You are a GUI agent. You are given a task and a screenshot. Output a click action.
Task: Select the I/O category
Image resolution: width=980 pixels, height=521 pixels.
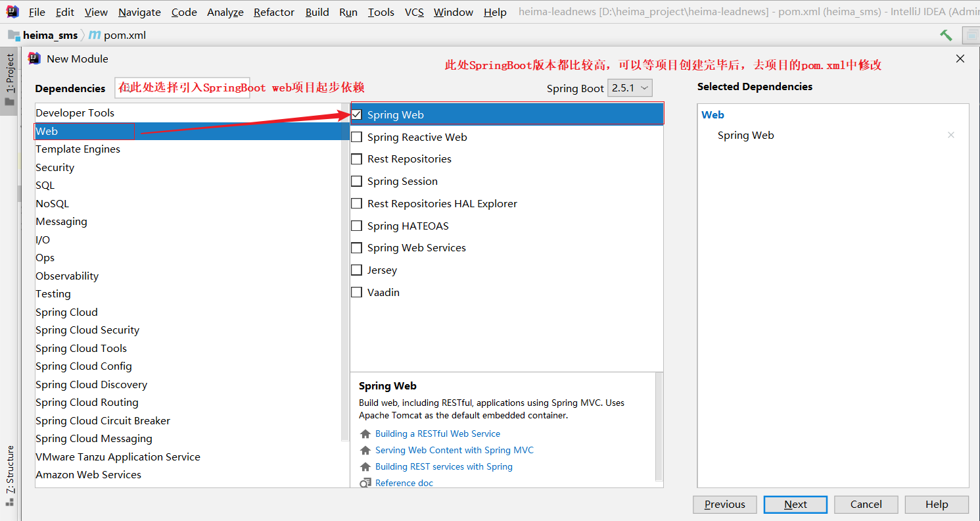coord(188,240)
